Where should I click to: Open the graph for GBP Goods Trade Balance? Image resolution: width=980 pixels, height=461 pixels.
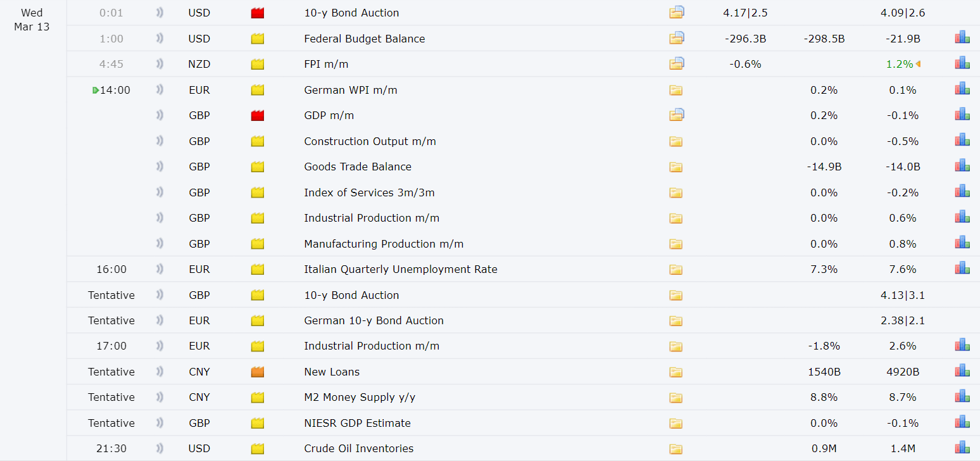(x=962, y=166)
